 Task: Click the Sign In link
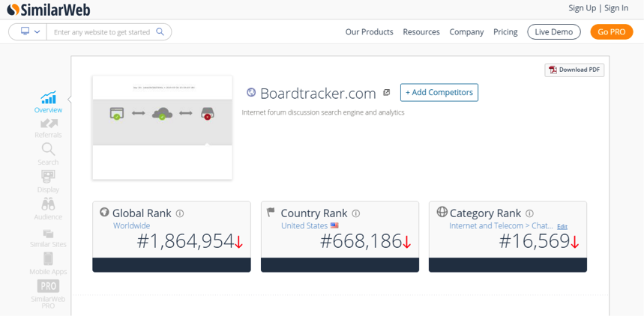coord(616,8)
